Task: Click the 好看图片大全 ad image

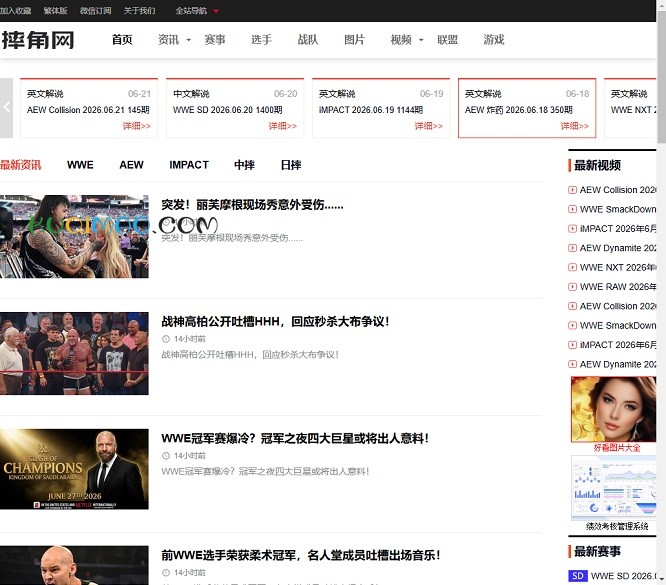Action: pos(613,410)
